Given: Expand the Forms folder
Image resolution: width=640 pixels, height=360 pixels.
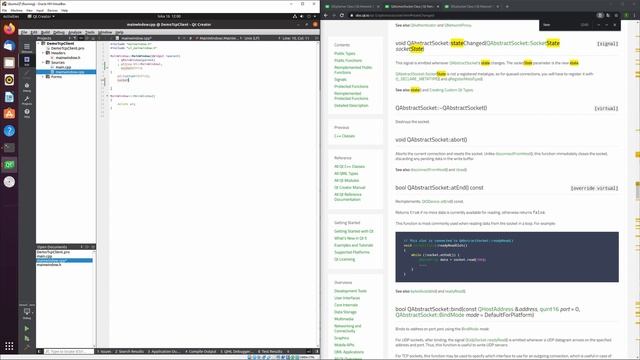Looking at the screenshot, I should [x=43, y=77].
